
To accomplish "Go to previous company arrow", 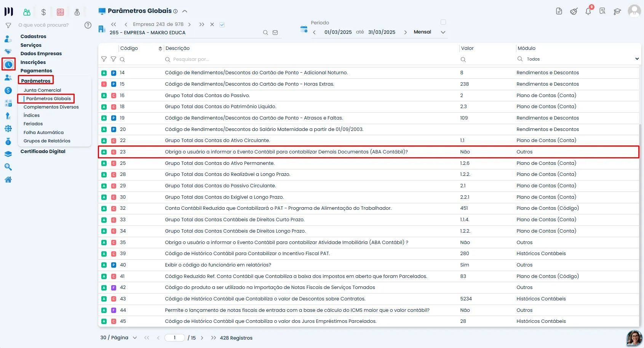I will click(126, 24).
